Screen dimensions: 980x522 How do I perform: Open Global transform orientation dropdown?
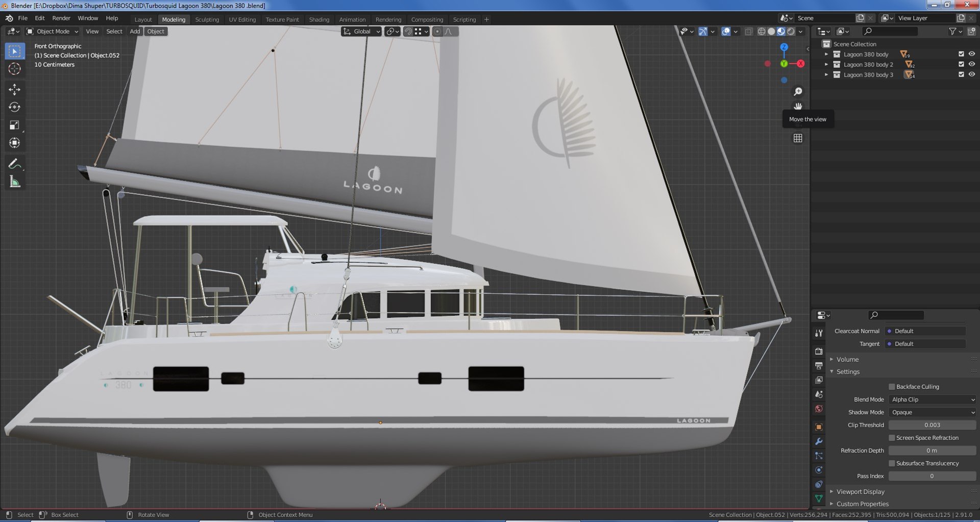tap(361, 32)
